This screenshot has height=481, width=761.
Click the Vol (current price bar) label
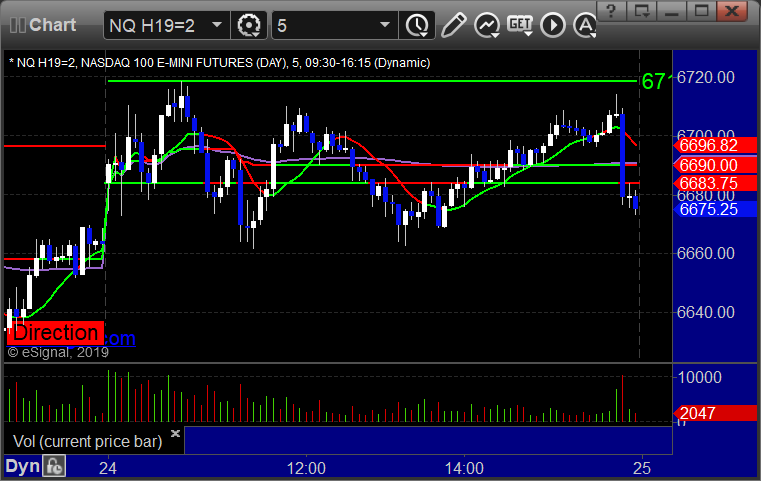tap(87, 441)
